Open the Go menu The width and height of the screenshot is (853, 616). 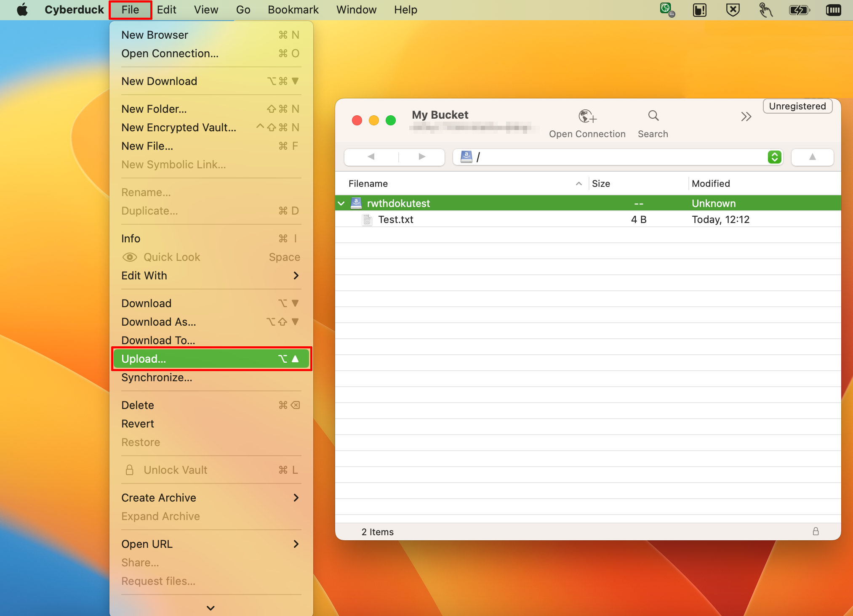pyautogui.click(x=243, y=10)
